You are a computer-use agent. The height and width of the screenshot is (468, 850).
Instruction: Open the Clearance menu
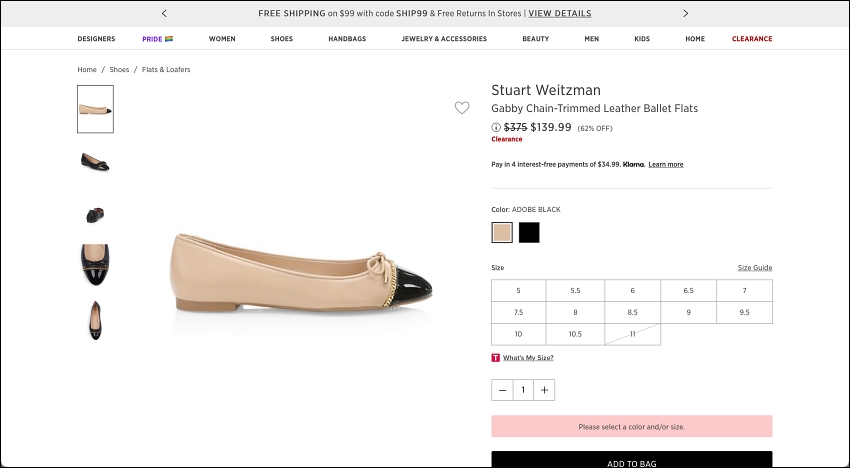(x=752, y=39)
